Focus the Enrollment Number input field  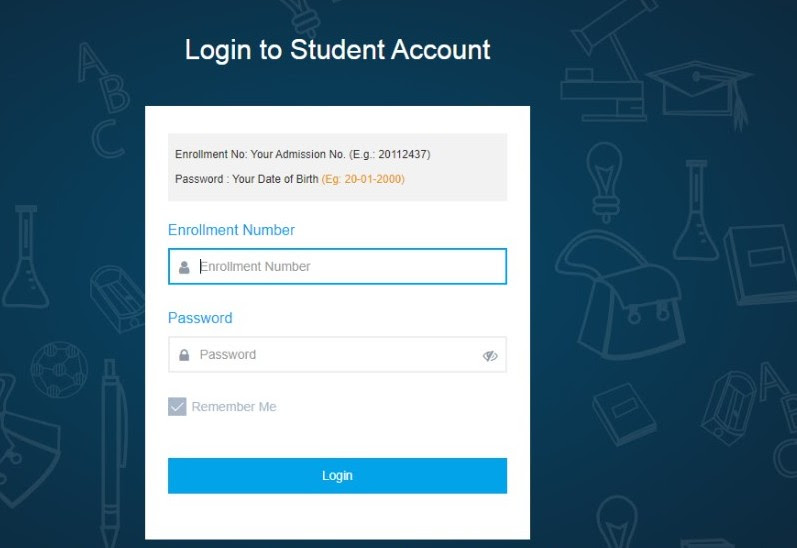pyautogui.click(x=337, y=266)
